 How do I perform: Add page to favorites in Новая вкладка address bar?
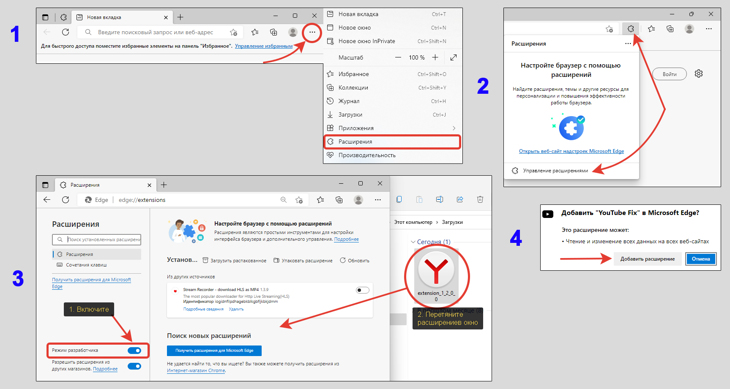click(233, 32)
